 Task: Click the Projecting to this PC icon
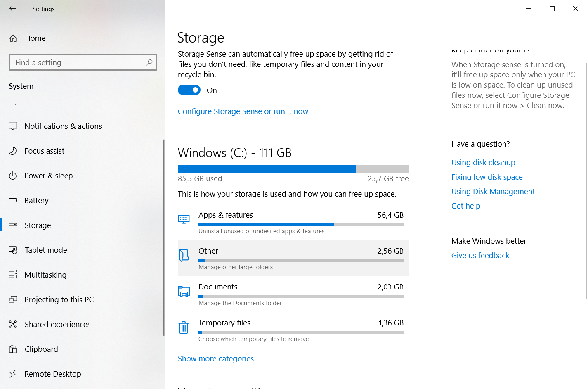(x=13, y=299)
